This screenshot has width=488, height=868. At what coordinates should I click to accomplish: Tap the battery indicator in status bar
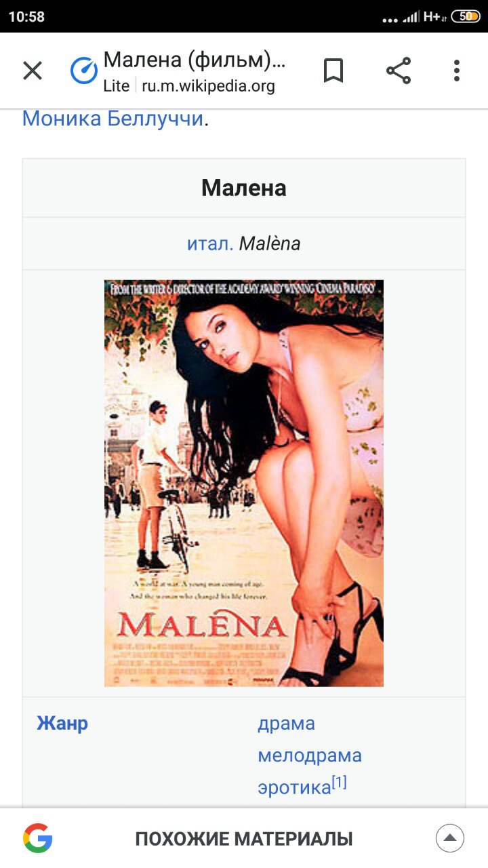(x=466, y=16)
